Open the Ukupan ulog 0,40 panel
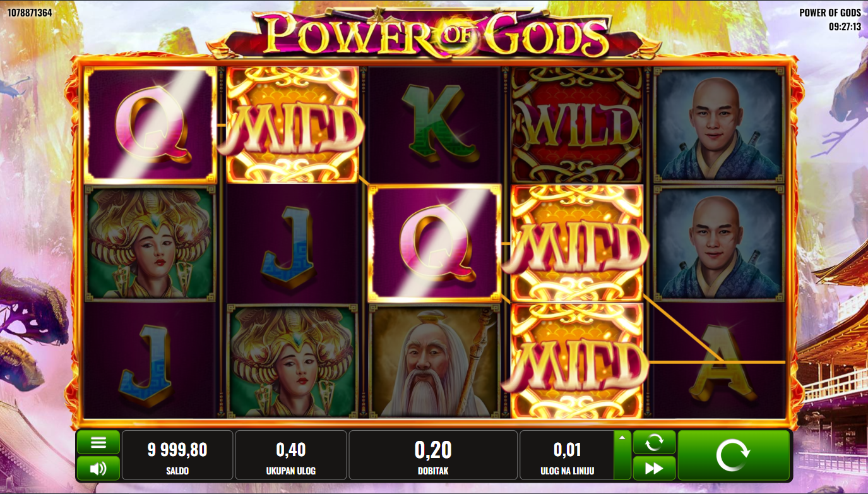 click(291, 455)
